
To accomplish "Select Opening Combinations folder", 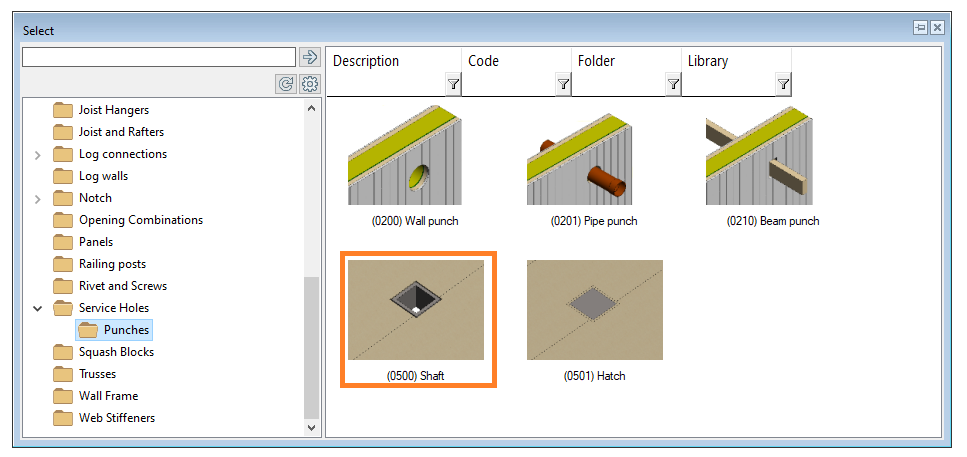I will [141, 220].
